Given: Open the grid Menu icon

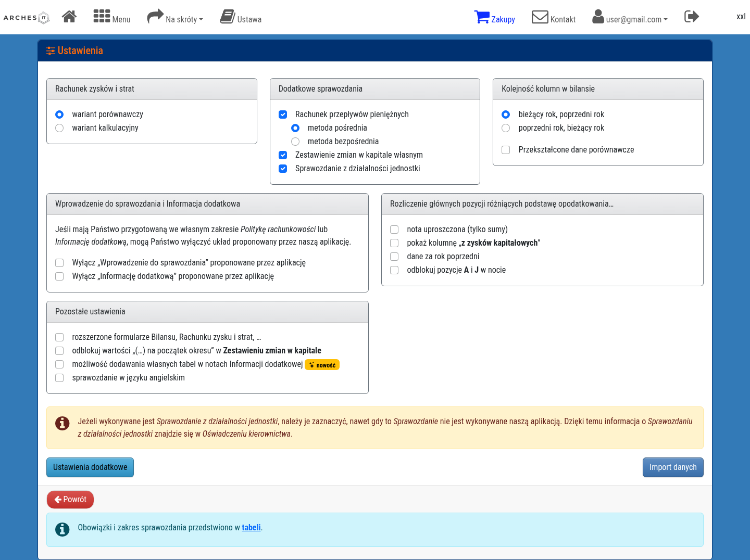Looking at the screenshot, I should click(x=102, y=17).
